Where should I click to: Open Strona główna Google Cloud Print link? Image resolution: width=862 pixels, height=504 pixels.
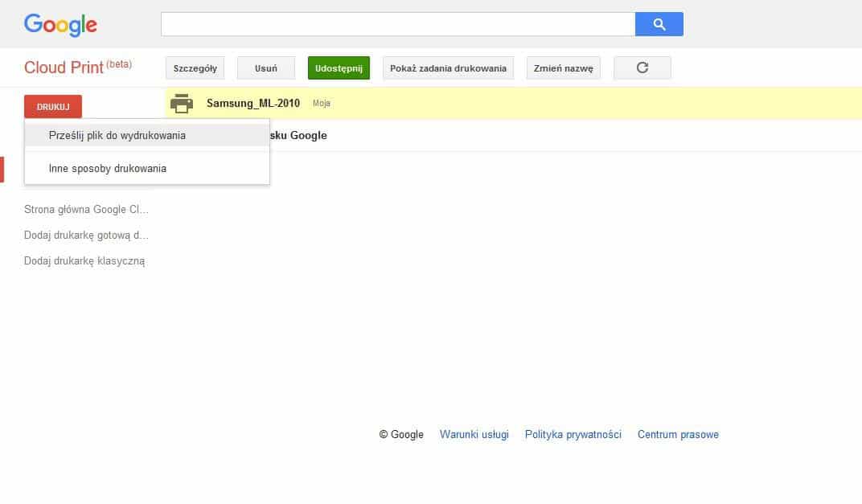coord(86,210)
